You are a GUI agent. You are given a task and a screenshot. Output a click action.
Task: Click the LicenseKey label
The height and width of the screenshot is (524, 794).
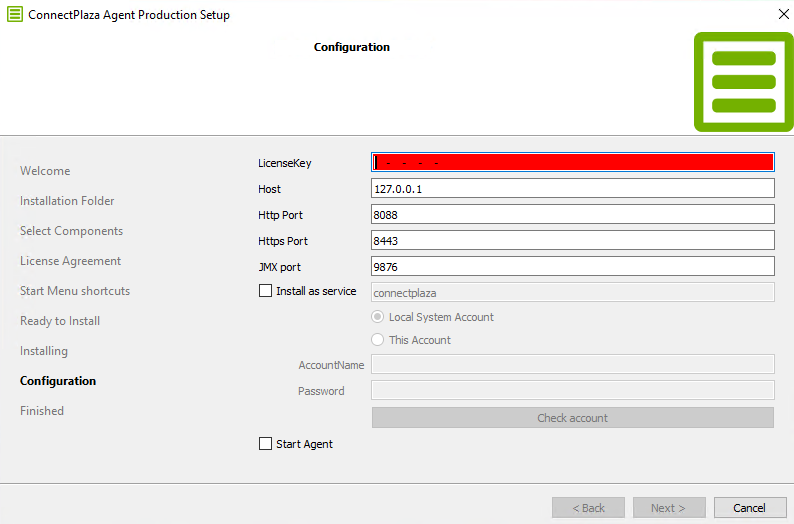click(285, 163)
